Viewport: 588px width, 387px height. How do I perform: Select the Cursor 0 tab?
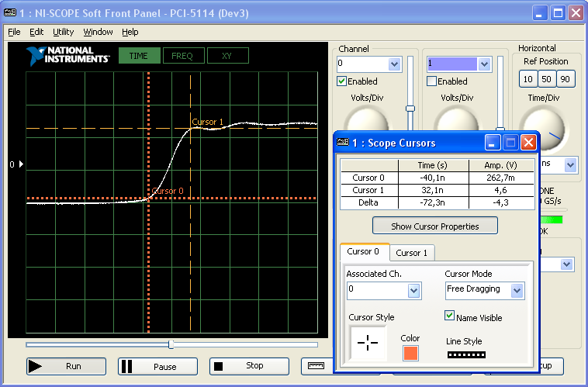coord(363,251)
